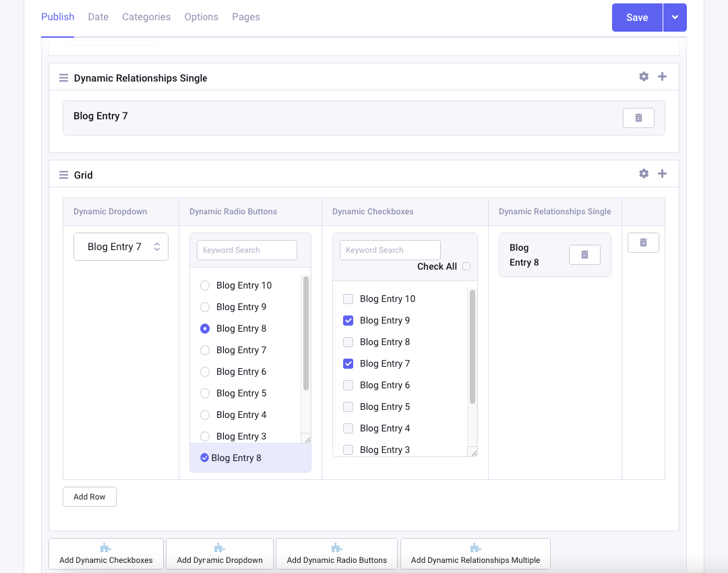Open the Blog Entry 7 dynamic dropdown
Viewport: 728px width, 573px height.
[x=121, y=247]
